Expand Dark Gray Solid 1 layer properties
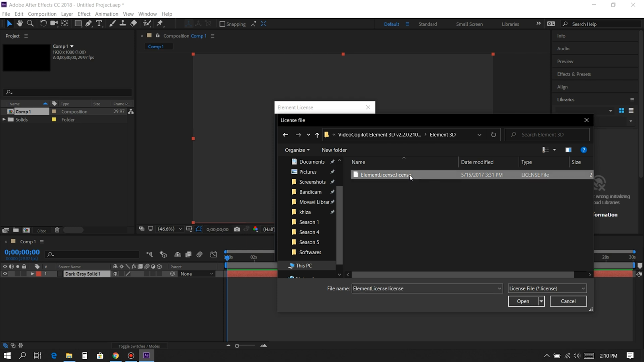The image size is (644, 362). click(x=33, y=274)
